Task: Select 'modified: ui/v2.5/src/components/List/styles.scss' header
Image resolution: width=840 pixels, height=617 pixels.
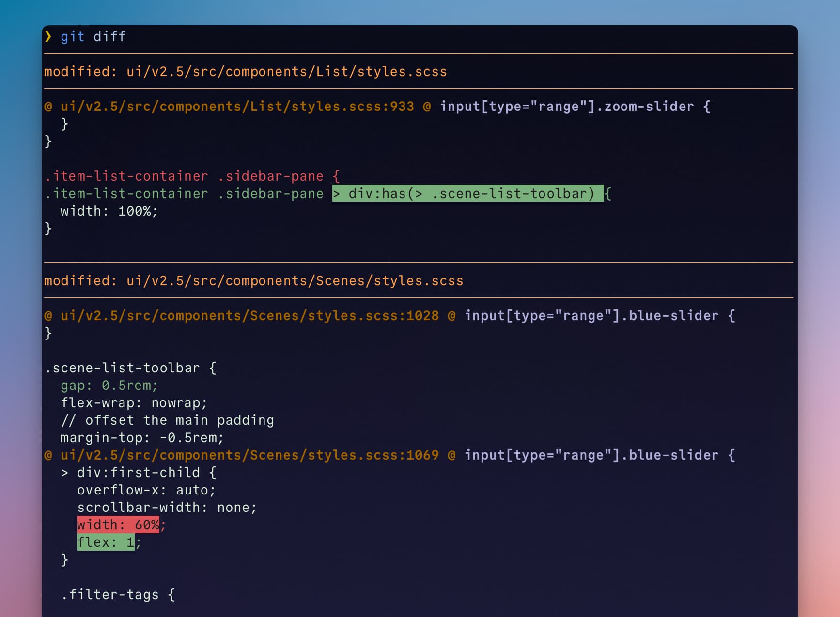Action: (x=245, y=72)
